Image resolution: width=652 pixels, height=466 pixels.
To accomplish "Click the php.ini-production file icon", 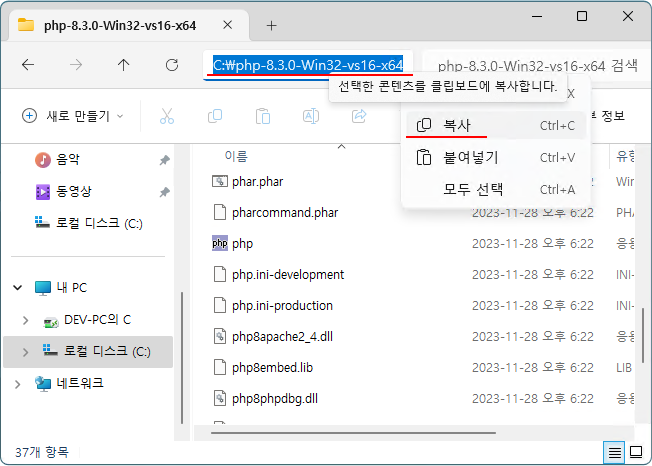I will click(220, 305).
